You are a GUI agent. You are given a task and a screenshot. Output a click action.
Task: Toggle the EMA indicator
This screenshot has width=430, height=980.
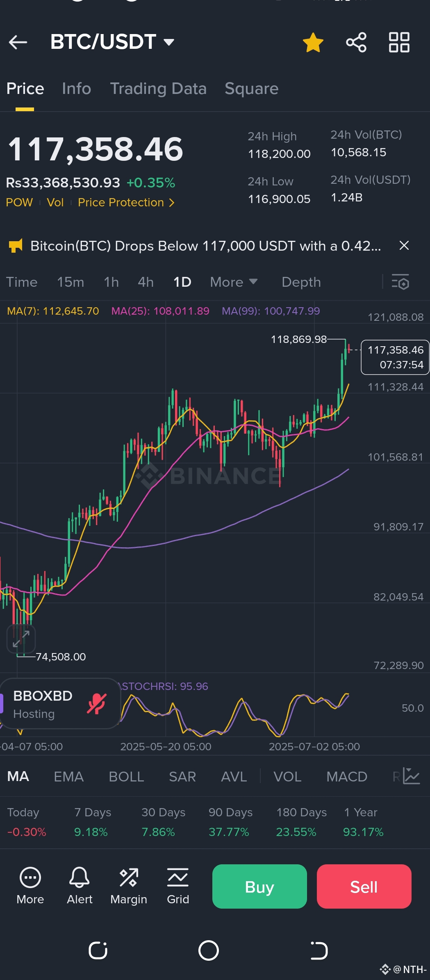coord(68,777)
